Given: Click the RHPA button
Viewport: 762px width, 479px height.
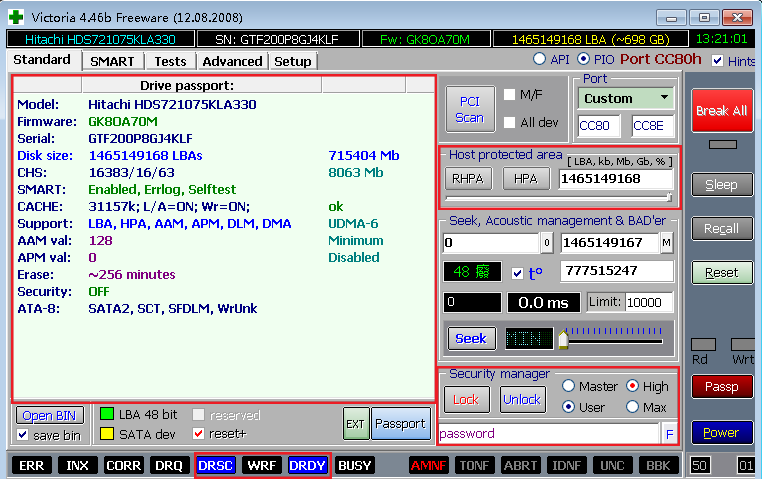Looking at the screenshot, I should (468, 179).
